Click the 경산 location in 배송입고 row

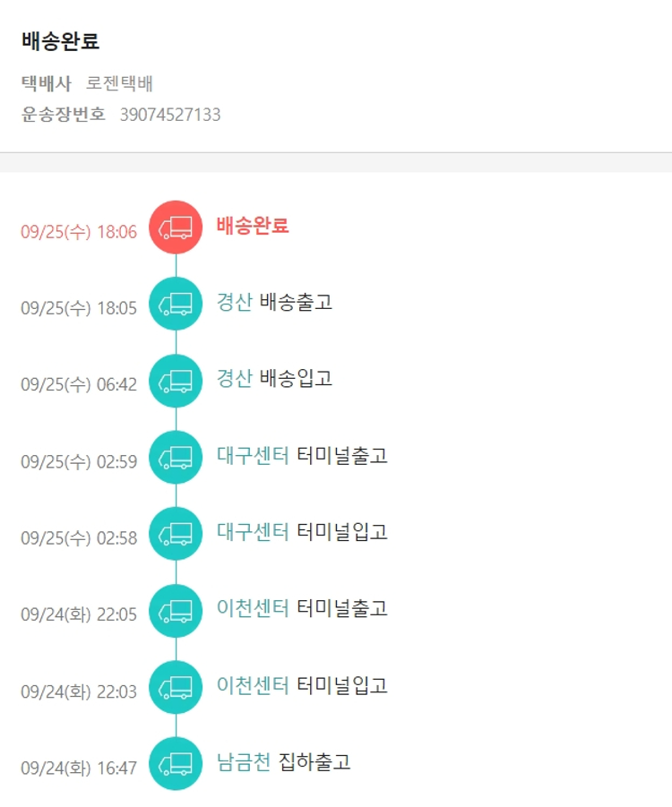[x=235, y=378]
